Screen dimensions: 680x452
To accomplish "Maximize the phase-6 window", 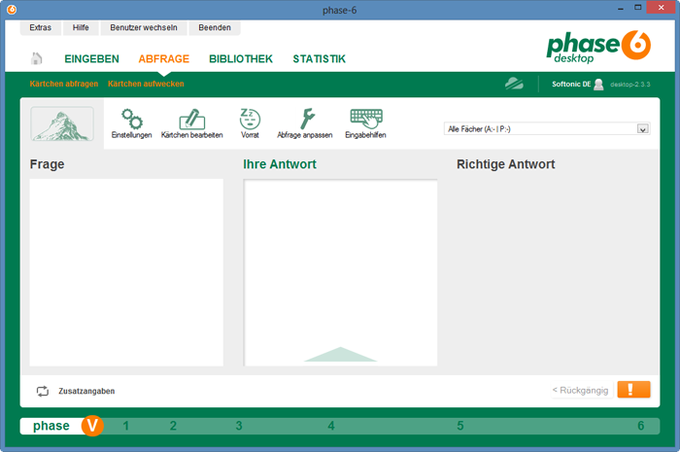I will tap(638, 8).
